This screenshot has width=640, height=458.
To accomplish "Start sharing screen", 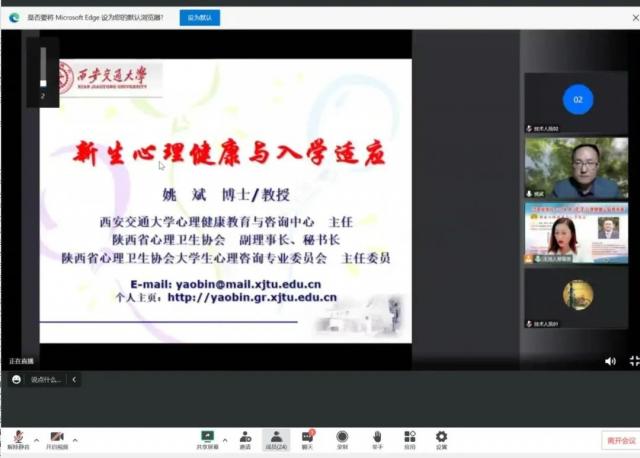I will pyautogui.click(x=208, y=438).
